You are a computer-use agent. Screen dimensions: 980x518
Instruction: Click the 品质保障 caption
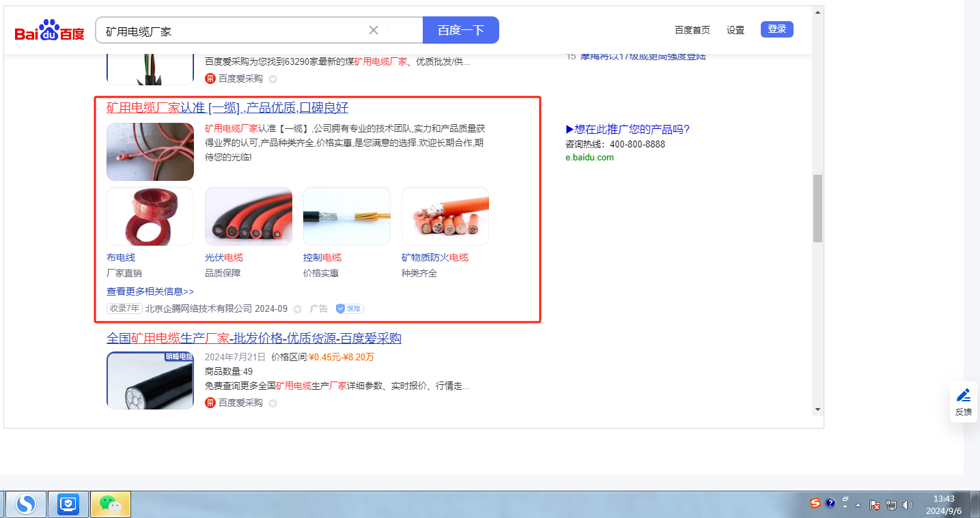point(223,274)
